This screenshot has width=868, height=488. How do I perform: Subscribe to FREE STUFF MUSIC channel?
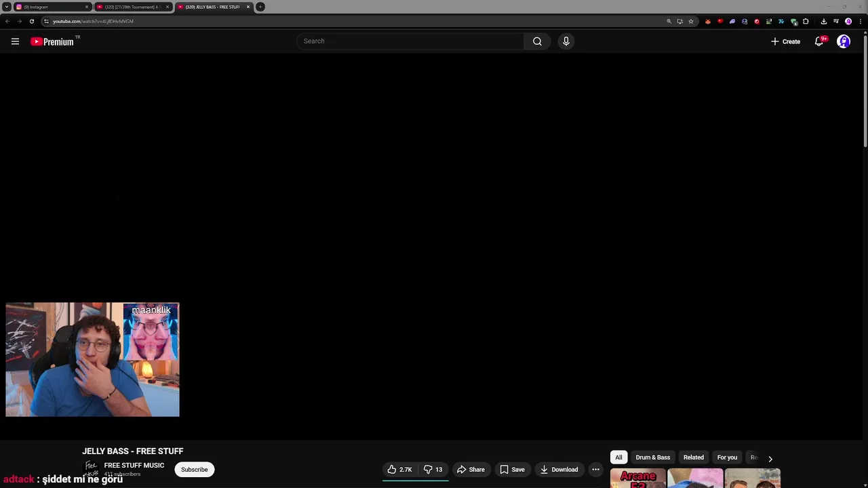pyautogui.click(x=194, y=469)
